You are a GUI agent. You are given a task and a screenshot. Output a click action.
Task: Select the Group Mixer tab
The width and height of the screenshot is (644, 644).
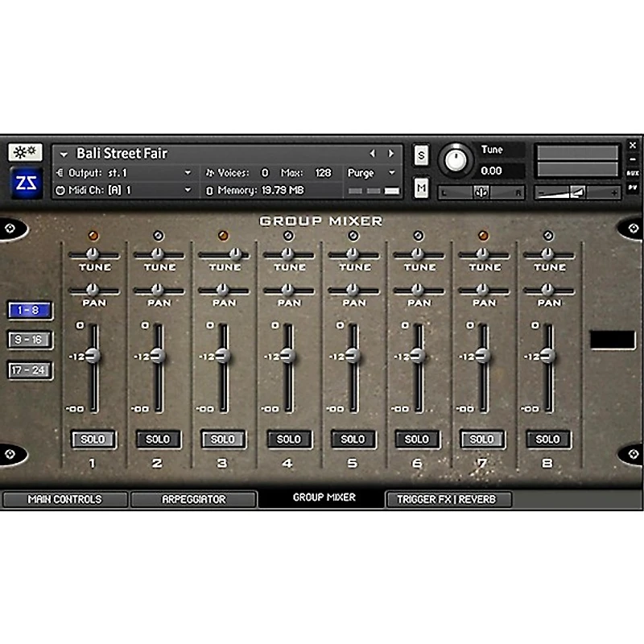324,497
